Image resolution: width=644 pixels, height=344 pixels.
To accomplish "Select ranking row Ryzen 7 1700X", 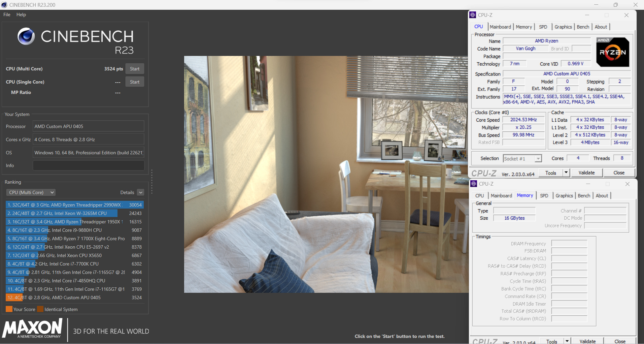I will click(x=75, y=239).
